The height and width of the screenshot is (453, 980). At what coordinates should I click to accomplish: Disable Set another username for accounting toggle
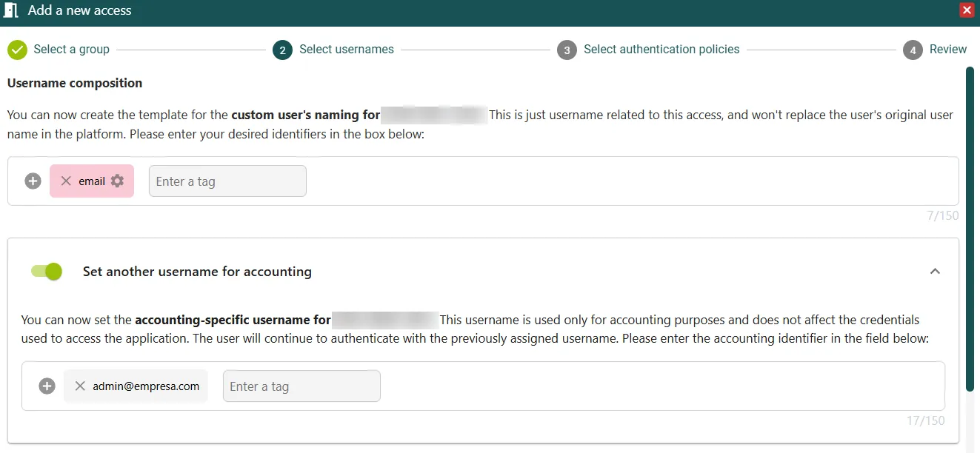[x=47, y=271]
